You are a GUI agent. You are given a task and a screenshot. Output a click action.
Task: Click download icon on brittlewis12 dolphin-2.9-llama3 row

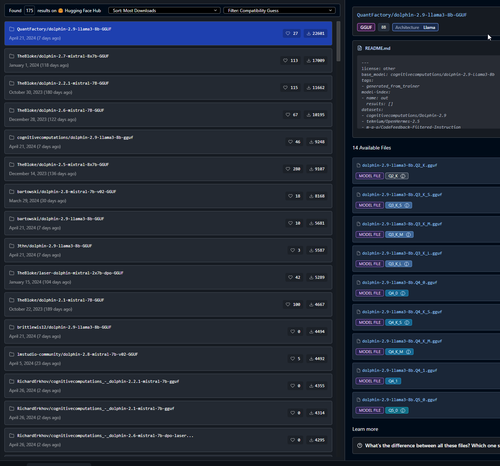click(x=311, y=332)
